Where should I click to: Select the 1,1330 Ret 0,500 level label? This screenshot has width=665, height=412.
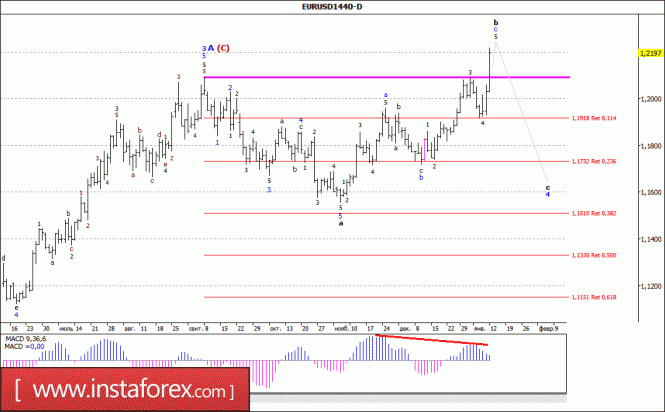[594, 255]
